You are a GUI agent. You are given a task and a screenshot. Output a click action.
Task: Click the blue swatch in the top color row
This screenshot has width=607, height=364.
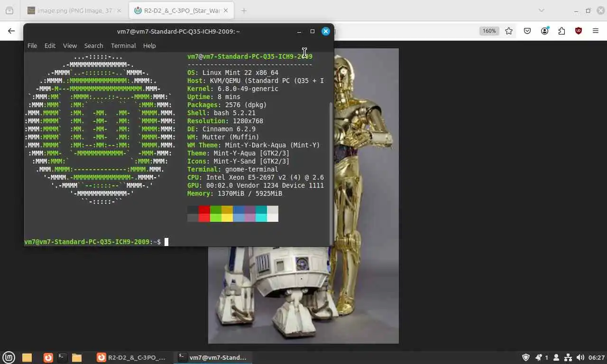click(x=239, y=209)
